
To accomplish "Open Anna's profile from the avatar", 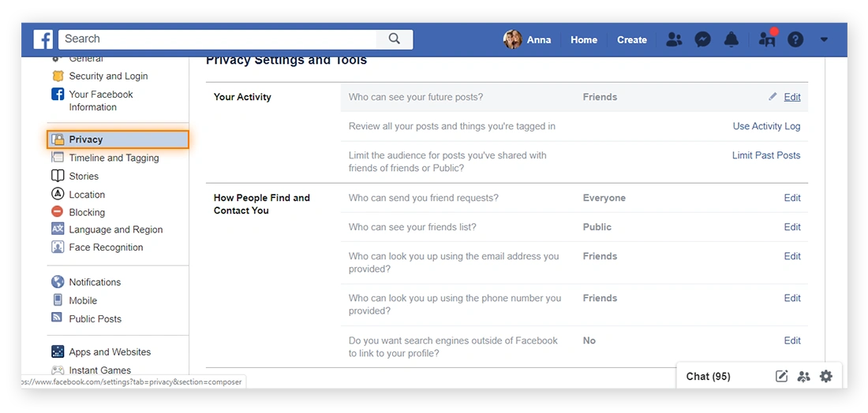I will tap(513, 39).
